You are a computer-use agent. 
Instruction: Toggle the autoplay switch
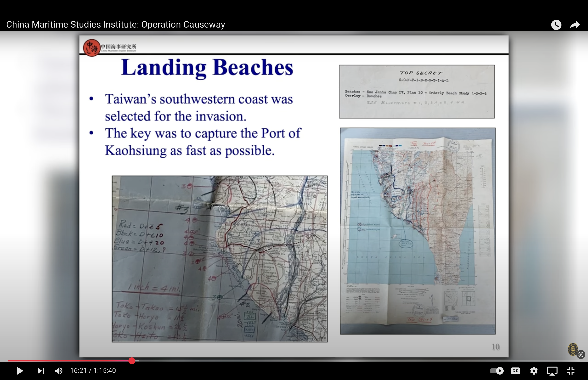(x=496, y=371)
